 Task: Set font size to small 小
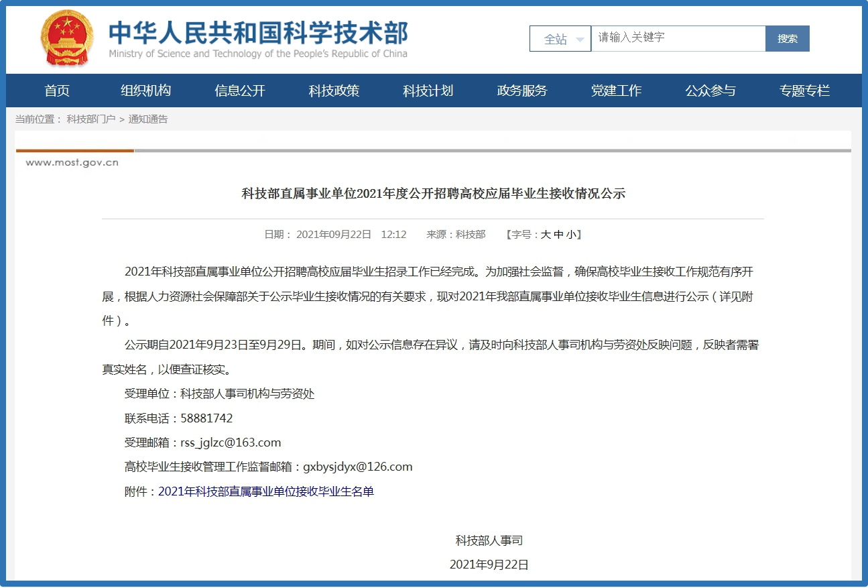coord(570,235)
